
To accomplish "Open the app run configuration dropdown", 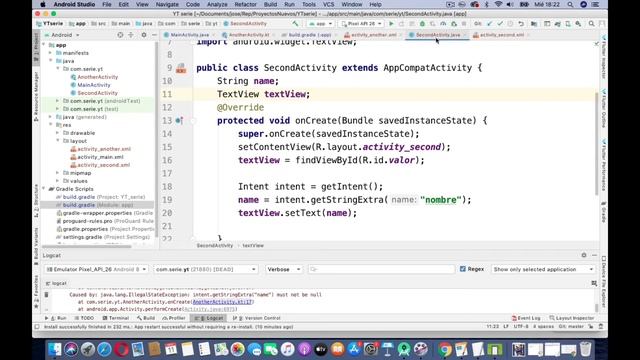I will click(321, 24).
